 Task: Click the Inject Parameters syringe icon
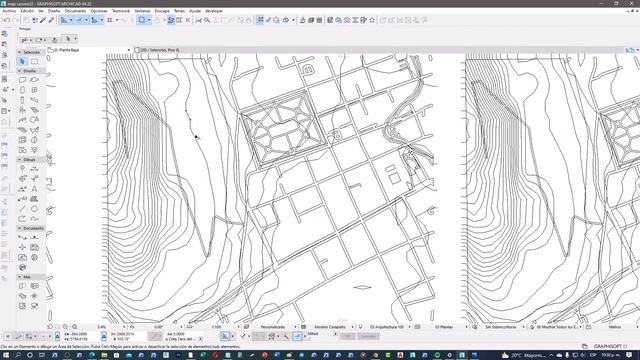pos(51,20)
